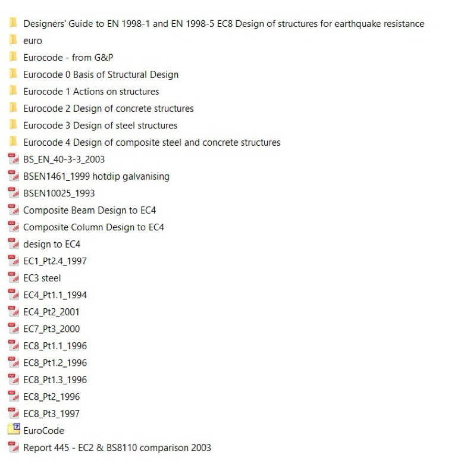Click file name 'EC8_Pt1.2_1996'
The image size is (476, 476).
coord(55,363)
